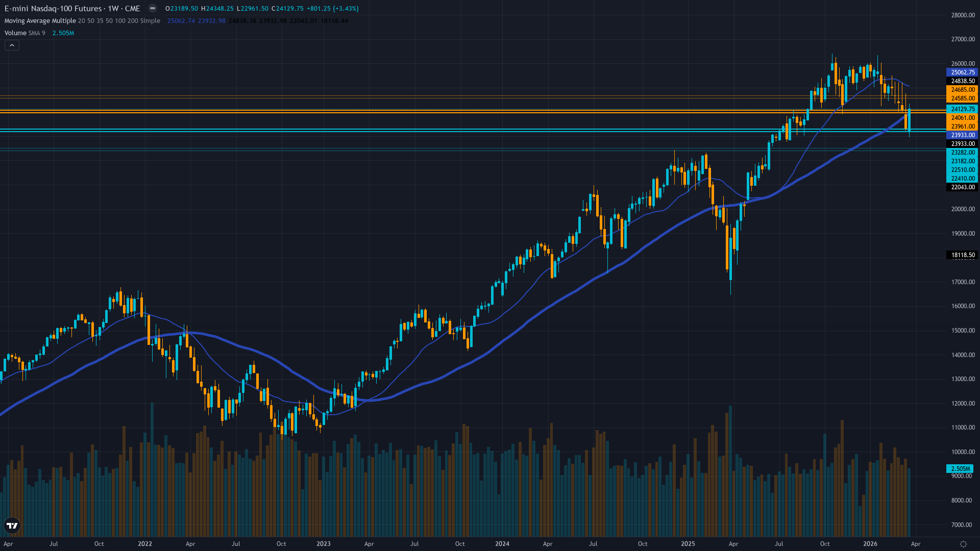The width and height of the screenshot is (980, 551).
Task: Click the cyan 23282.00 price label
Action: click(x=962, y=153)
